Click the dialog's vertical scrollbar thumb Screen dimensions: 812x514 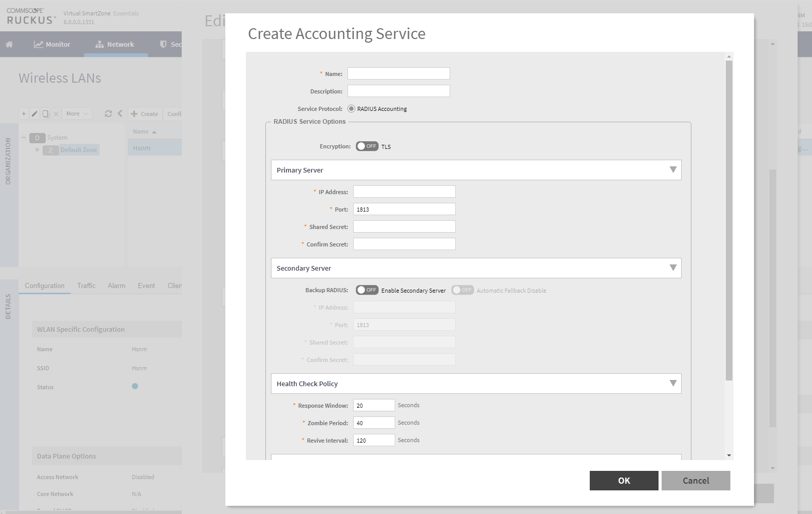[729, 221]
